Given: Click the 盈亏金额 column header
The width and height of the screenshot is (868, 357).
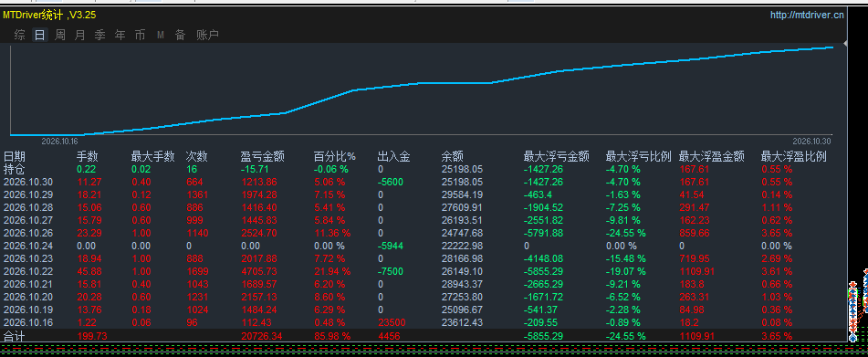Looking at the screenshot, I should pyautogui.click(x=262, y=157).
